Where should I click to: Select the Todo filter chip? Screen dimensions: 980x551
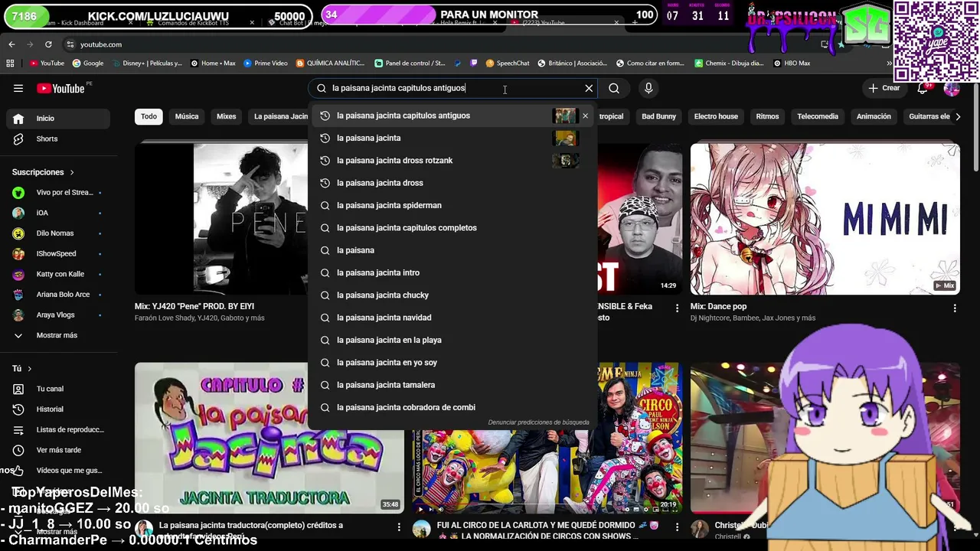pos(149,116)
